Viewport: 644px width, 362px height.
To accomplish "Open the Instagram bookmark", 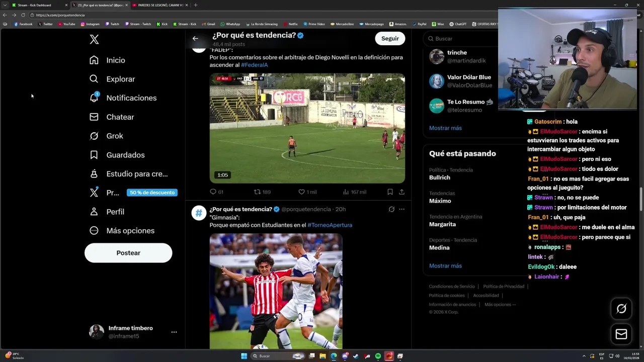I will (x=90, y=24).
